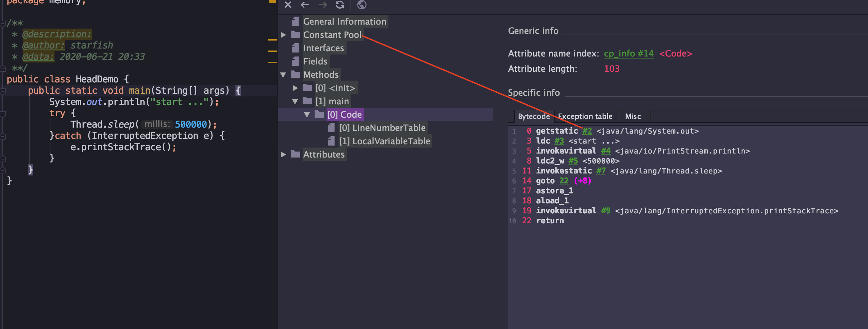Switch to the Bytecode tab
868x329 pixels.
(533, 117)
